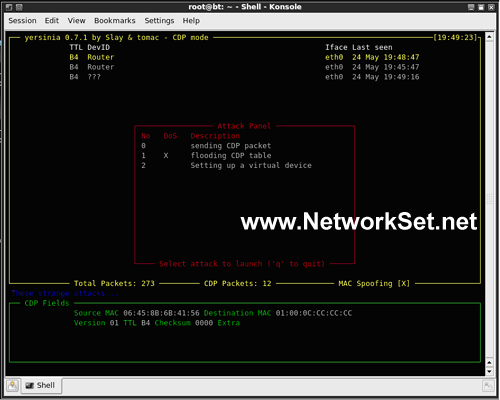This screenshot has width=500, height=400.
Task: Click the close-tab icon at tab bar right
Action: (488, 386)
